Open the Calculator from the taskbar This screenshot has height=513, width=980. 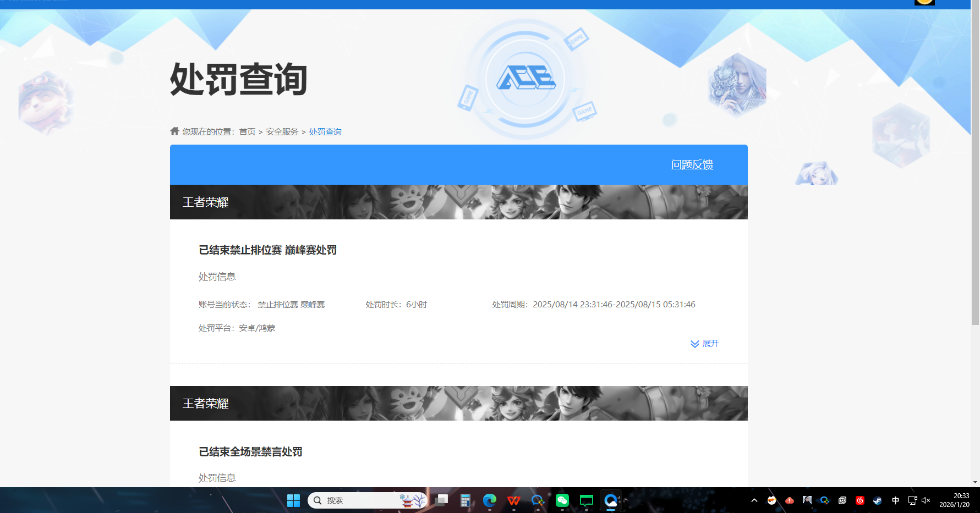[466, 501]
